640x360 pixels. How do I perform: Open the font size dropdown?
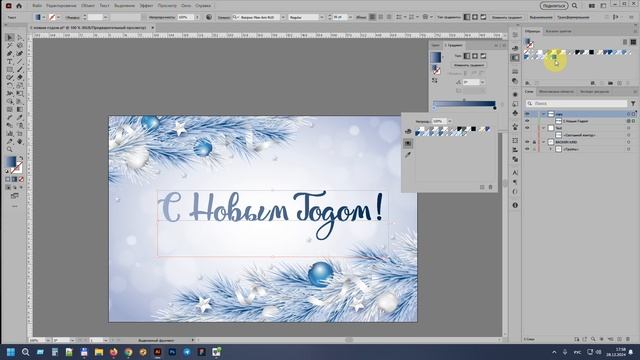pyautogui.click(x=350, y=18)
